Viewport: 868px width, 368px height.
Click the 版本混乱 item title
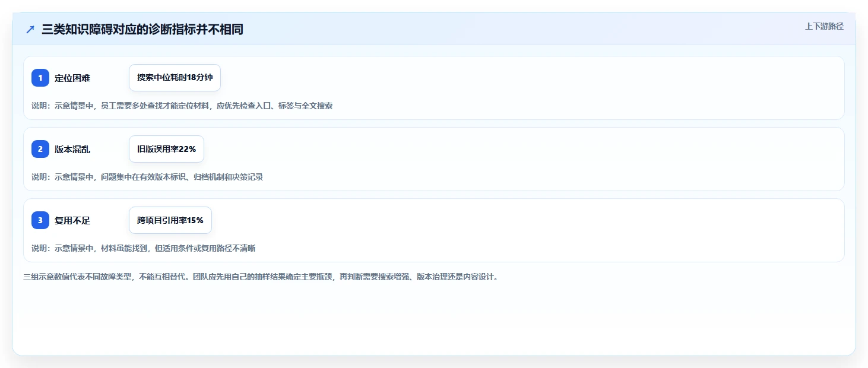point(72,149)
